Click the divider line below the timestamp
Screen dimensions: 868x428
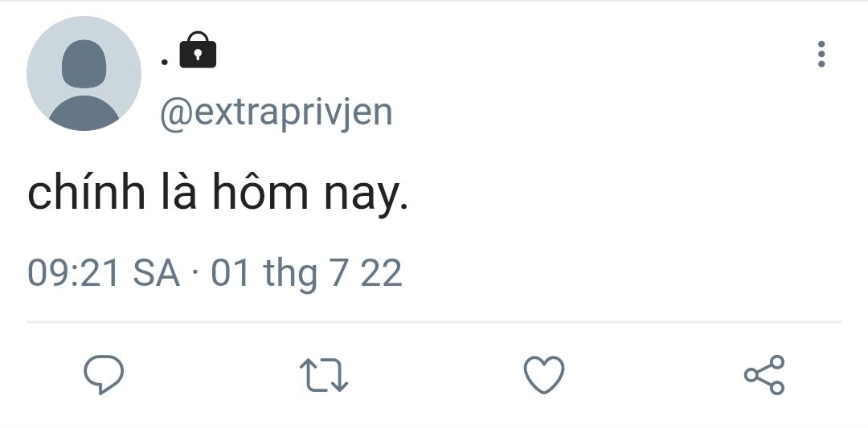pos(434,321)
